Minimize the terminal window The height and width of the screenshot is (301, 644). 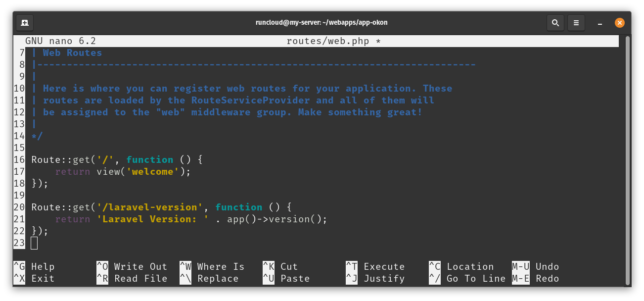(x=599, y=23)
